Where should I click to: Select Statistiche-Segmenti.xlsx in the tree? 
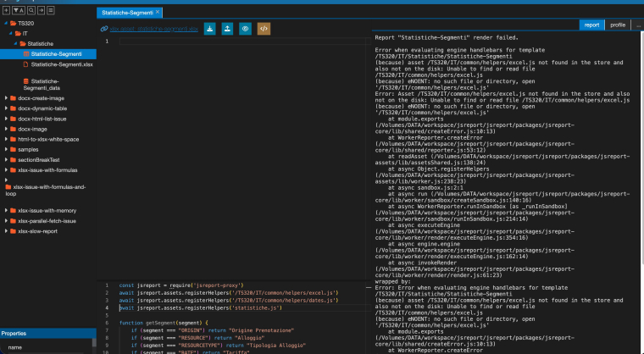(x=62, y=64)
